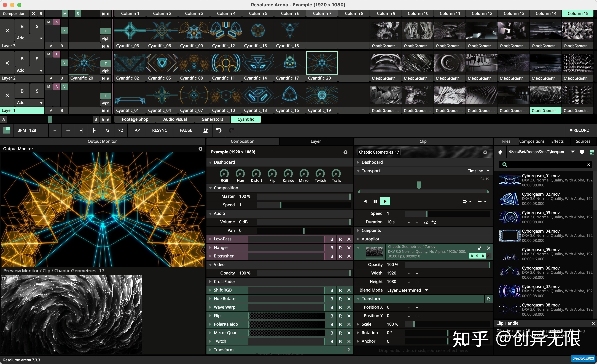Switch to the Sources tab
Viewport: 597px width, 364px height.
click(x=583, y=142)
